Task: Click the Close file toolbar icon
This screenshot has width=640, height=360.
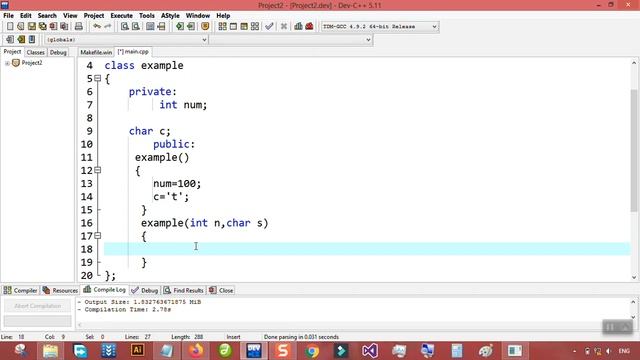Action: [x=53, y=27]
